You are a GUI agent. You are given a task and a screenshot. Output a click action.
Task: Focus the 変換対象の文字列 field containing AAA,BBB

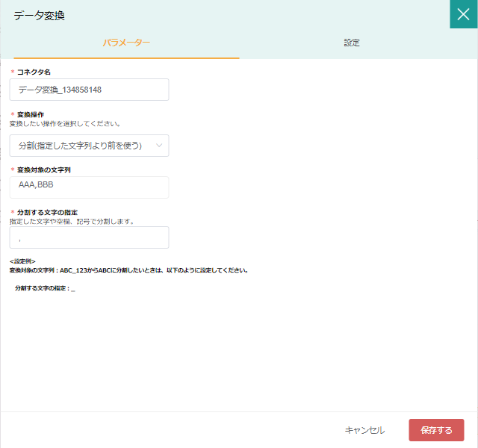(89, 187)
